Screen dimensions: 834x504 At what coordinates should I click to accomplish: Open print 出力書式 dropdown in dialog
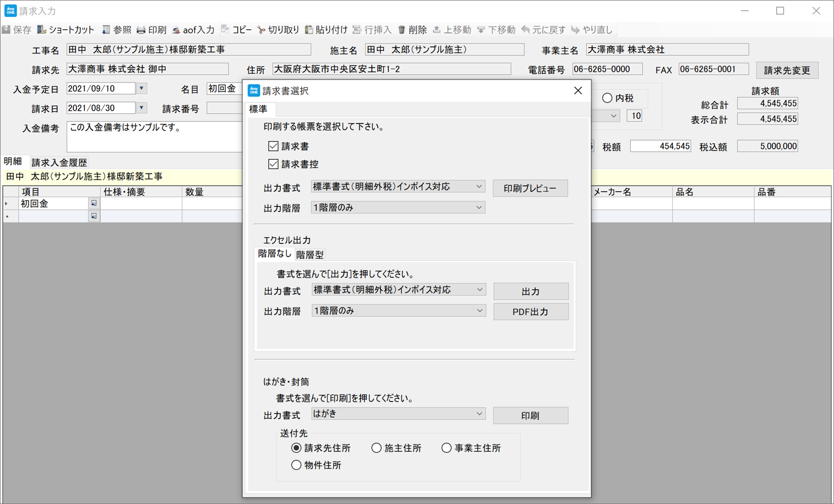[x=398, y=187]
